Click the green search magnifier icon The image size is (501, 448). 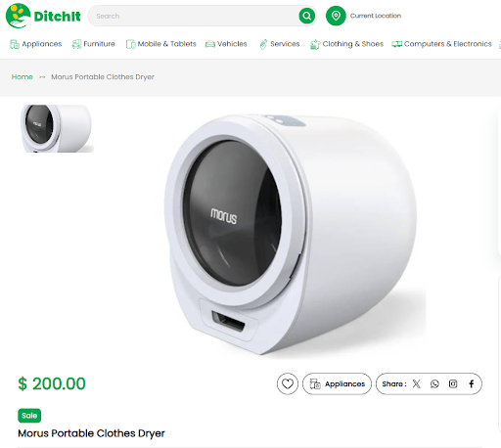point(307,16)
